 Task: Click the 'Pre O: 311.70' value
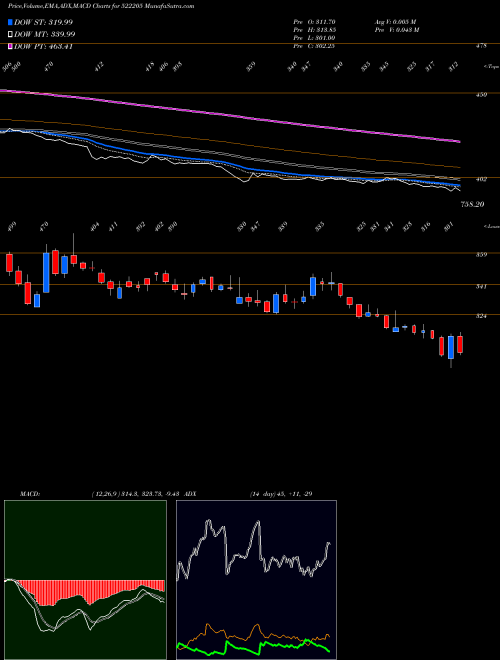(x=314, y=22)
